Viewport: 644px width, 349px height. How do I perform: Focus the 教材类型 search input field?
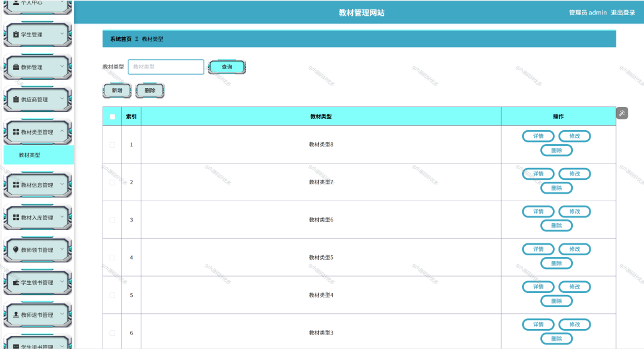(166, 67)
